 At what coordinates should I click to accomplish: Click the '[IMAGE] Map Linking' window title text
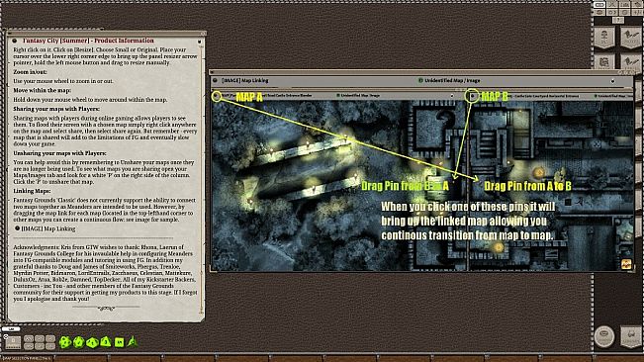coord(244,80)
